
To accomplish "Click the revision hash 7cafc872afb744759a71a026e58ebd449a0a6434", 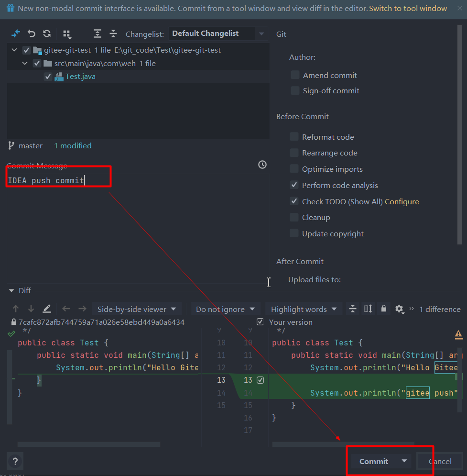I will point(101,322).
